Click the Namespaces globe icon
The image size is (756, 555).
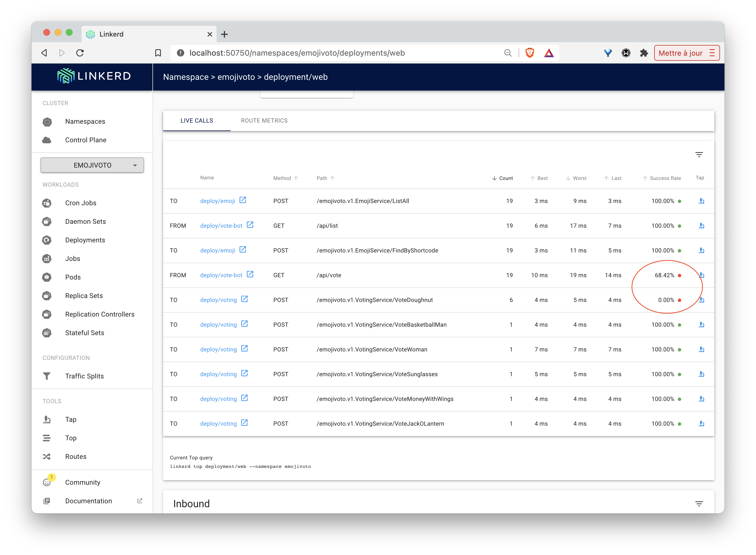[48, 121]
